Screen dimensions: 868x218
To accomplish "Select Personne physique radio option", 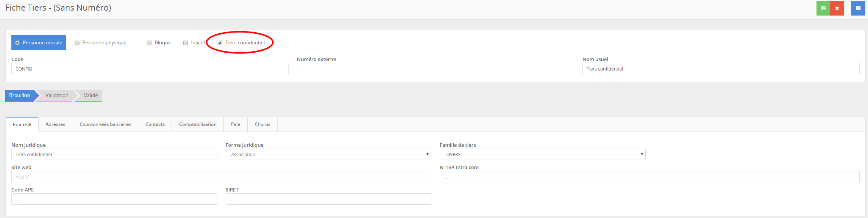I will pyautogui.click(x=77, y=43).
